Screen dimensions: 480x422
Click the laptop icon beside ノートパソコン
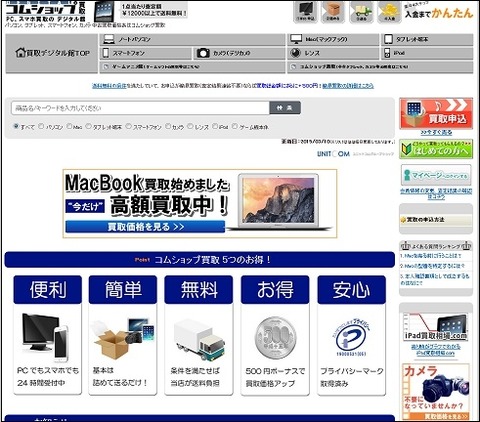[109, 39]
